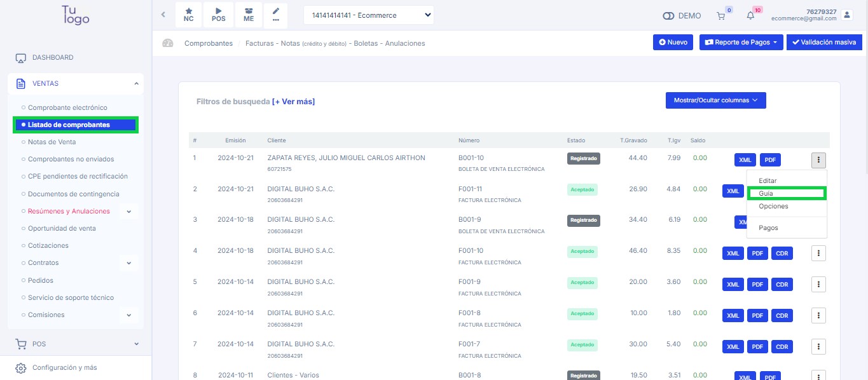Expand the Reporte de Pagos dropdown
Screen dimensions: 868x380
pyautogui.click(x=741, y=43)
